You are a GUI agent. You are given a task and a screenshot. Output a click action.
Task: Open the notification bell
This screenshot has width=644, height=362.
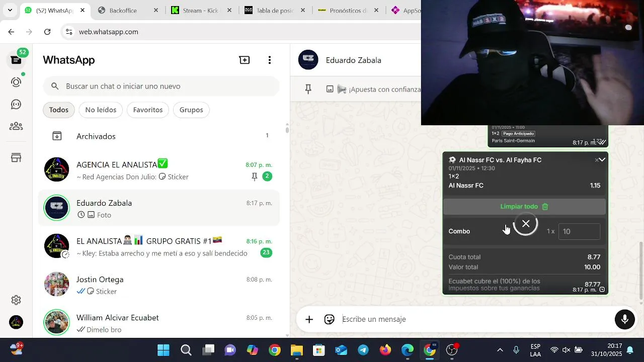click(x=630, y=350)
